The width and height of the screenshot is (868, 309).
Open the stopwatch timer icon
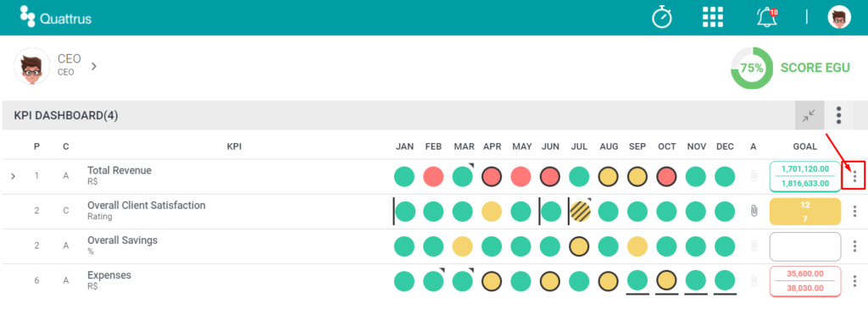pos(661,17)
